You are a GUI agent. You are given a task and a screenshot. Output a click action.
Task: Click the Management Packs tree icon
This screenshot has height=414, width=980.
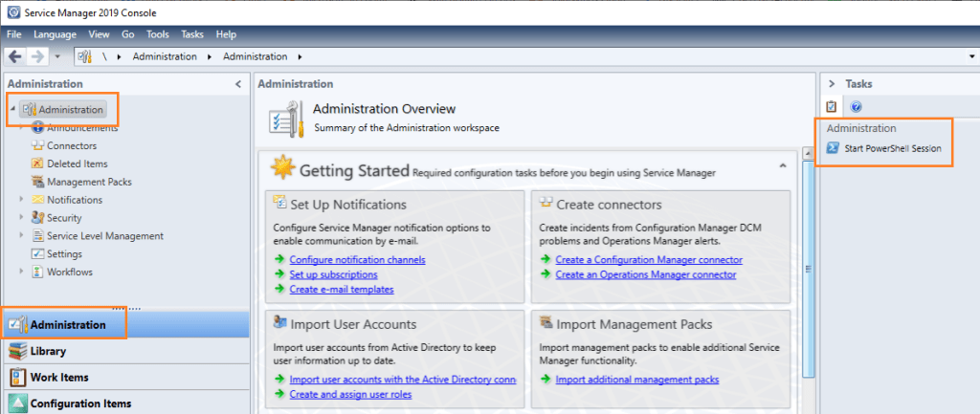37,183
